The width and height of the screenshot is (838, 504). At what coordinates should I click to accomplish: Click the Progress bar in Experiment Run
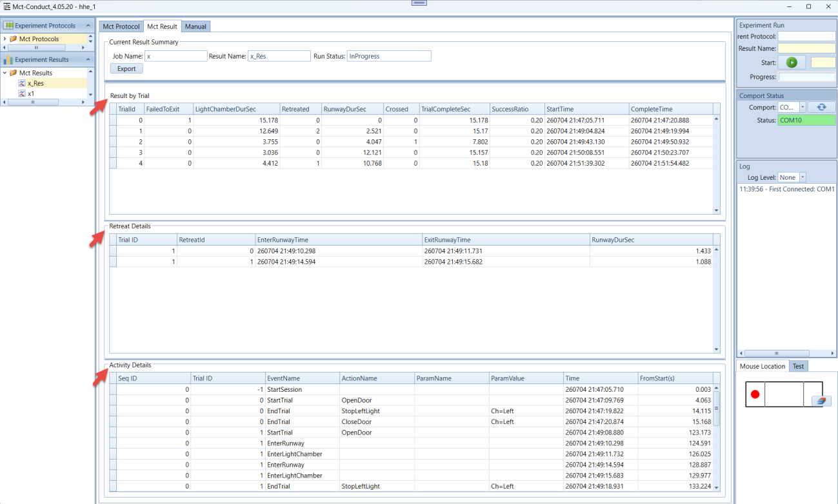[x=806, y=77]
